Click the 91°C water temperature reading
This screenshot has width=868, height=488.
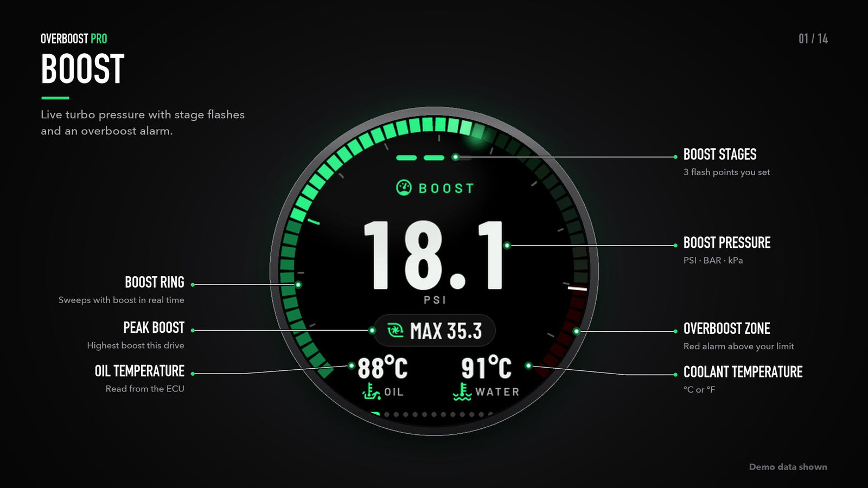487,368
